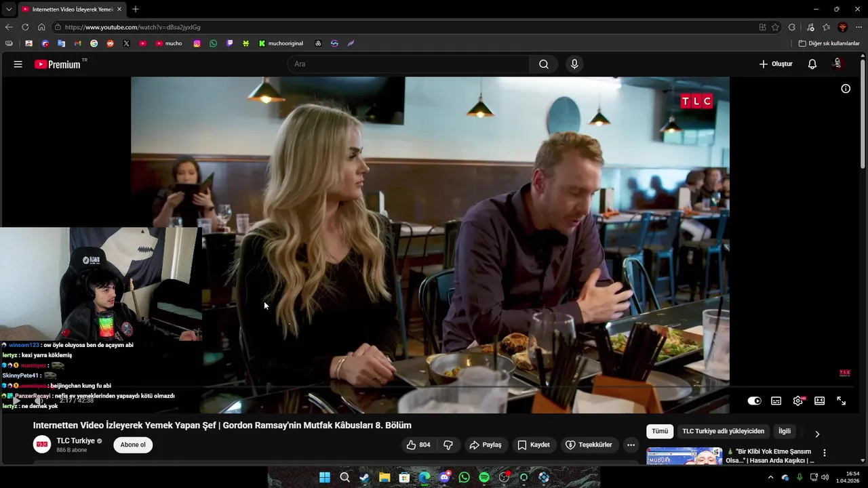Screen dimensions: 868x488
Task: Subscribe with 'Abone ol' button
Action: pos(133,445)
